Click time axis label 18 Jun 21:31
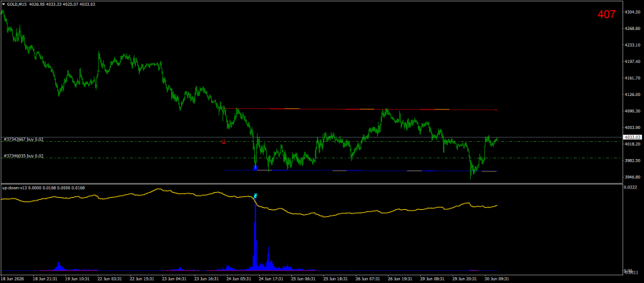 [45, 279]
